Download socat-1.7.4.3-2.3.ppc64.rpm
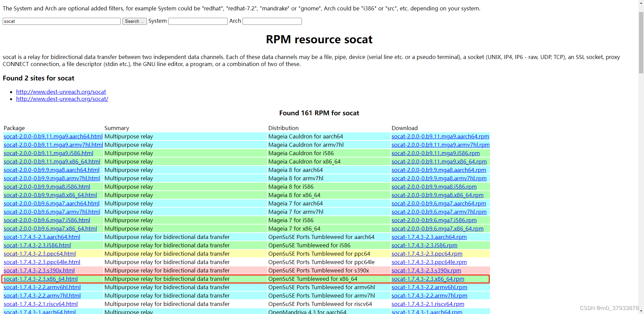 [x=427, y=254]
